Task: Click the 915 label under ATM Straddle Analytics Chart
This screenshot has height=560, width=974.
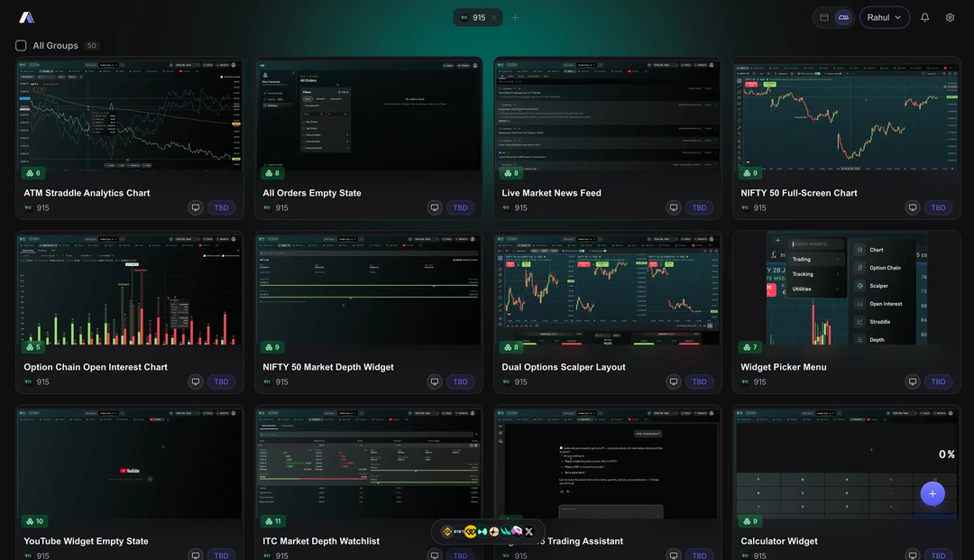Action: (43, 208)
